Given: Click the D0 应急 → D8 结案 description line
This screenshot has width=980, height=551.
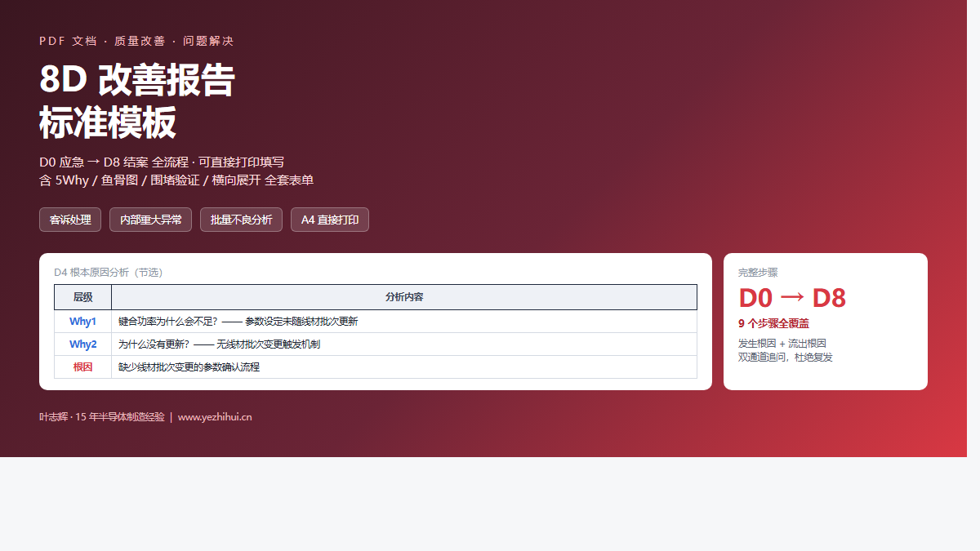Looking at the screenshot, I should (x=162, y=162).
